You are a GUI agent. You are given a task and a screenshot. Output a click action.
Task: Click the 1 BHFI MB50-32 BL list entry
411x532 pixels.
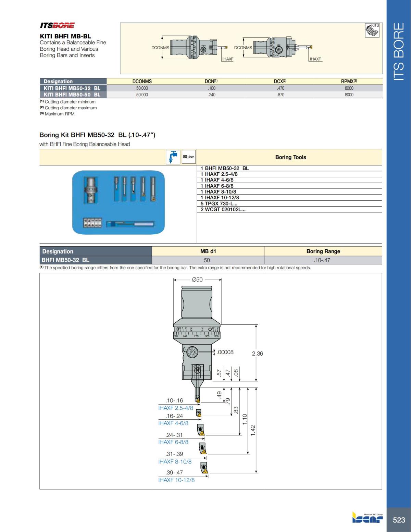tap(225, 168)
